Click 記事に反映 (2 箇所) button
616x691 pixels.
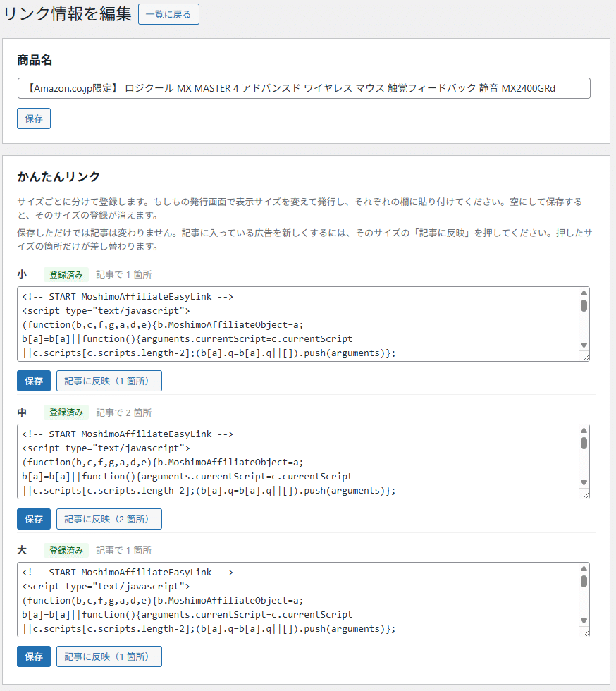pyautogui.click(x=109, y=519)
